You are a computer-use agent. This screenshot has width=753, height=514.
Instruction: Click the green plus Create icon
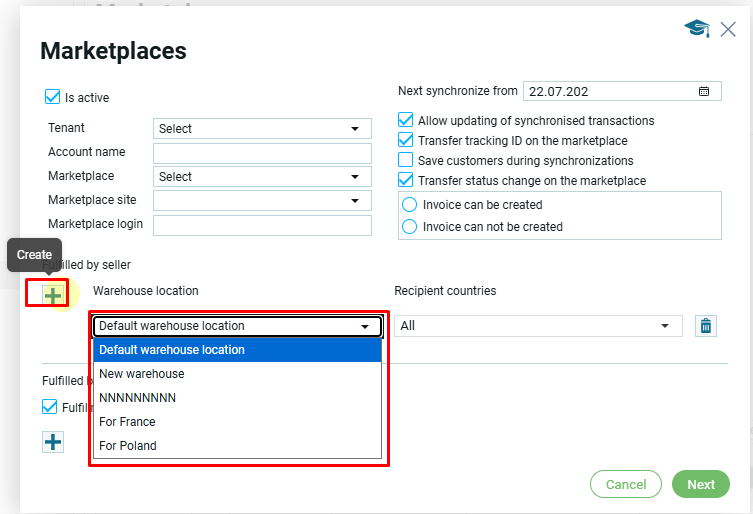point(52,294)
